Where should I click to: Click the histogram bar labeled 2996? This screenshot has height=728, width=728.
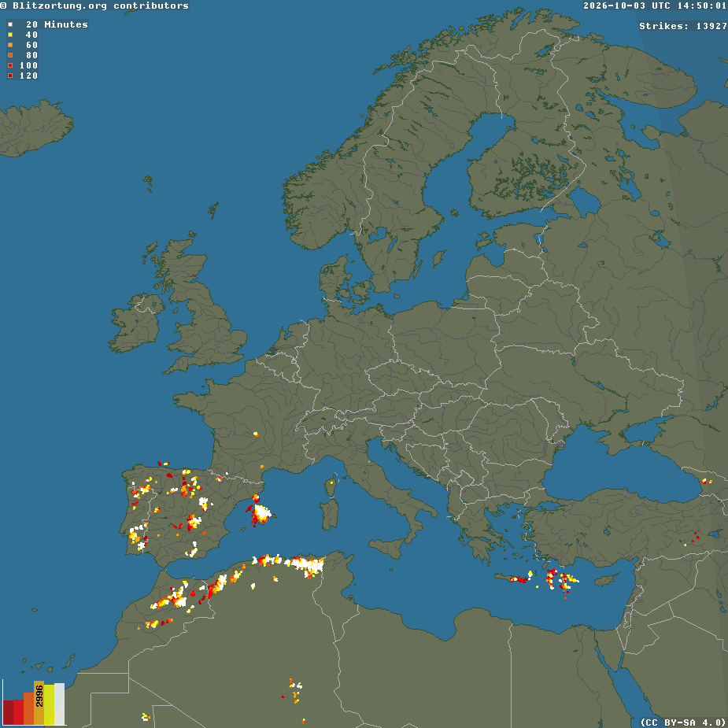click(39, 703)
